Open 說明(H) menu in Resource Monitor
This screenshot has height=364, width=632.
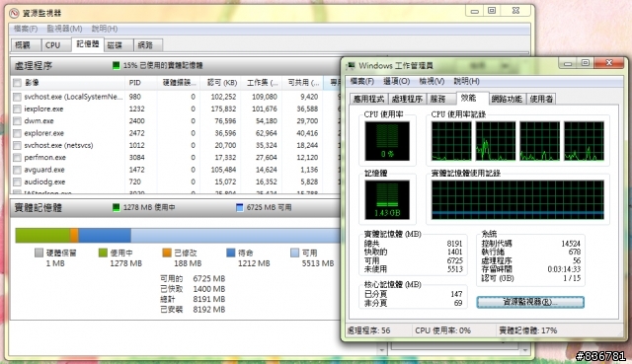click(x=105, y=29)
